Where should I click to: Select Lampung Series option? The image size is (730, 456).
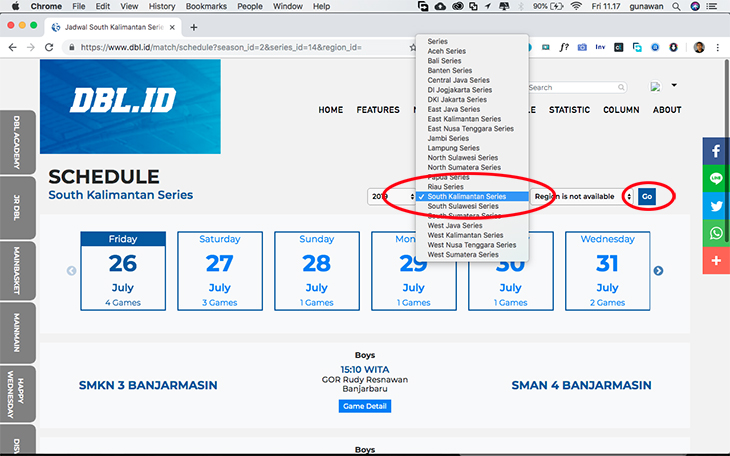453,148
